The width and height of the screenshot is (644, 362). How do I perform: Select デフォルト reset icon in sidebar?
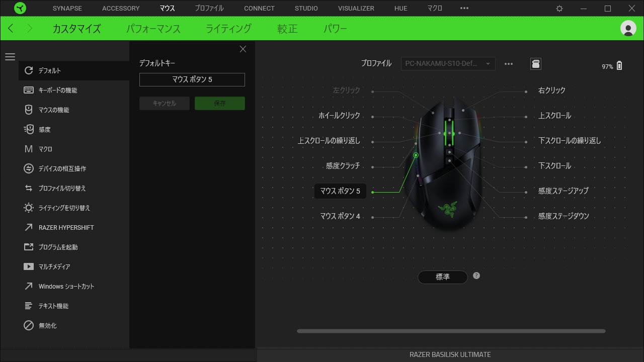pos(29,70)
